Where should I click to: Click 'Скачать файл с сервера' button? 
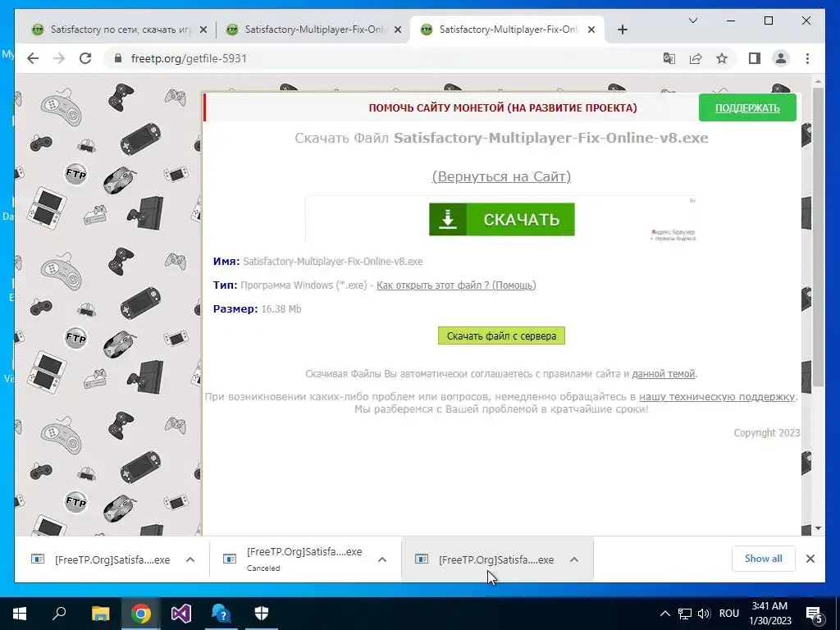(x=501, y=336)
